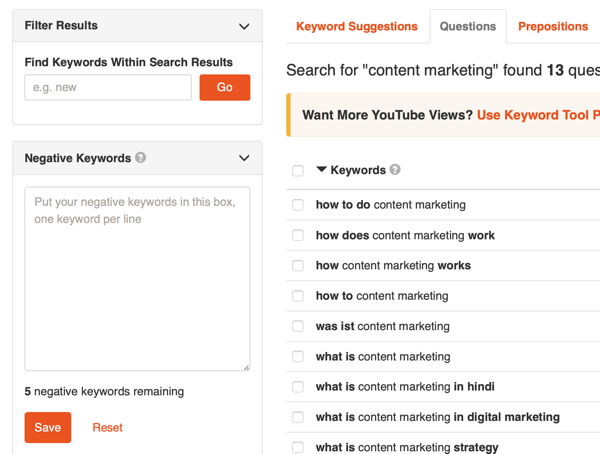
Task: Click inside the negative keywords text box
Action: pyautogui.click(x=137, y=279)
